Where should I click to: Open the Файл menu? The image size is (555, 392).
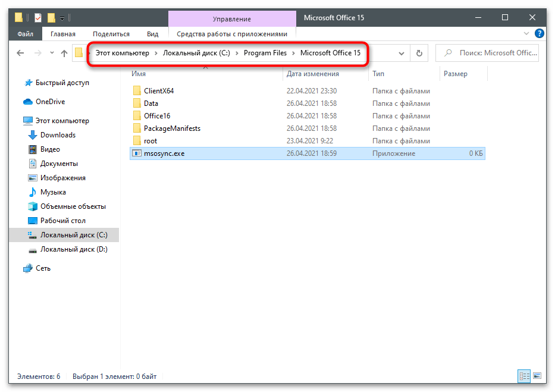pos(26,34)
